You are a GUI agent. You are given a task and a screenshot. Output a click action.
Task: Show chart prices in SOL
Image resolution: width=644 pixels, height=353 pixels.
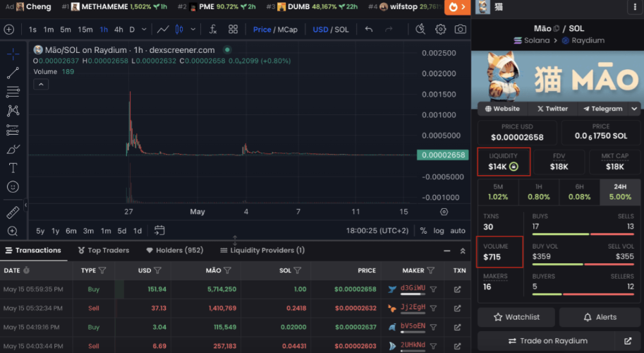(x=341, y=30)
